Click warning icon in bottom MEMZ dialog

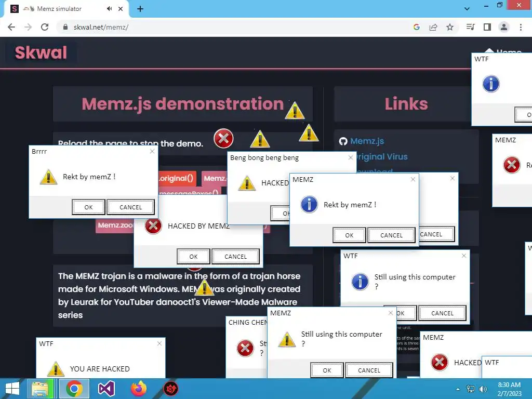(287, 339)
